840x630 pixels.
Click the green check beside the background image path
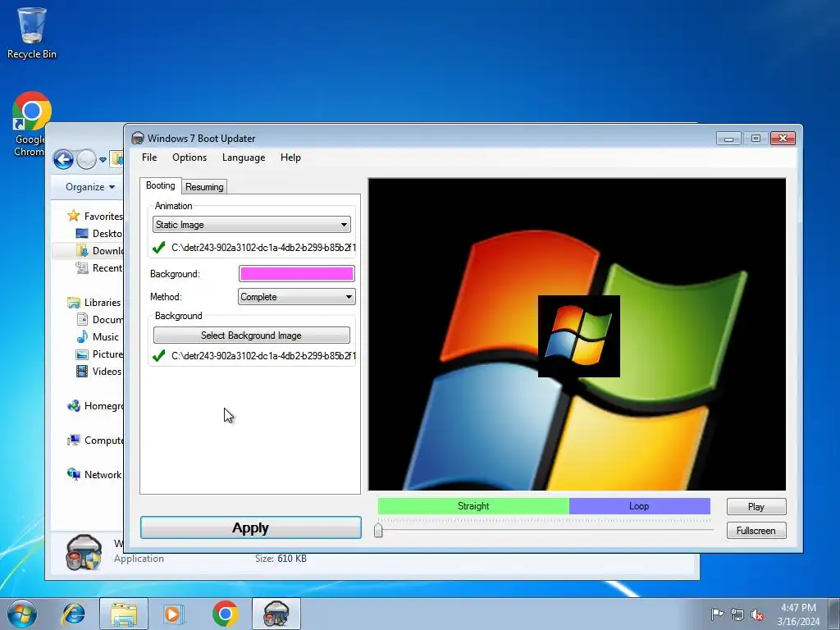(158, 356)
